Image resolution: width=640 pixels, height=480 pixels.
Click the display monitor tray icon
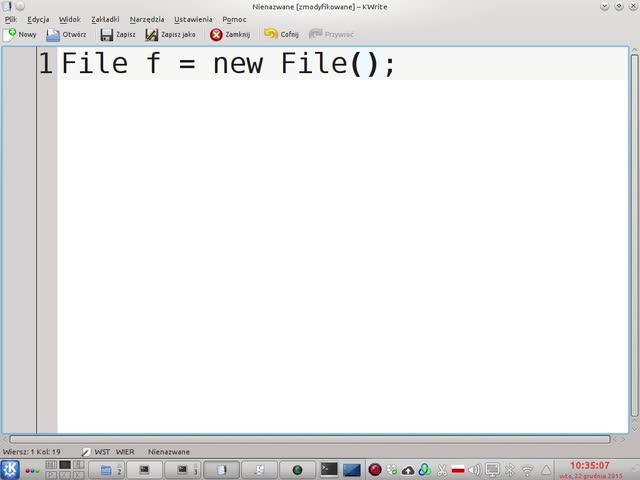492,470
